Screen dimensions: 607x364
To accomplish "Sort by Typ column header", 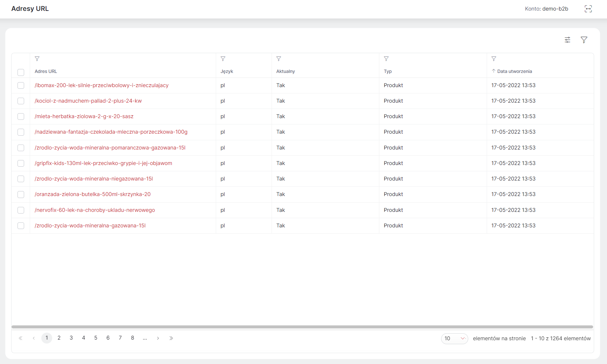I will tap(388, 71).
